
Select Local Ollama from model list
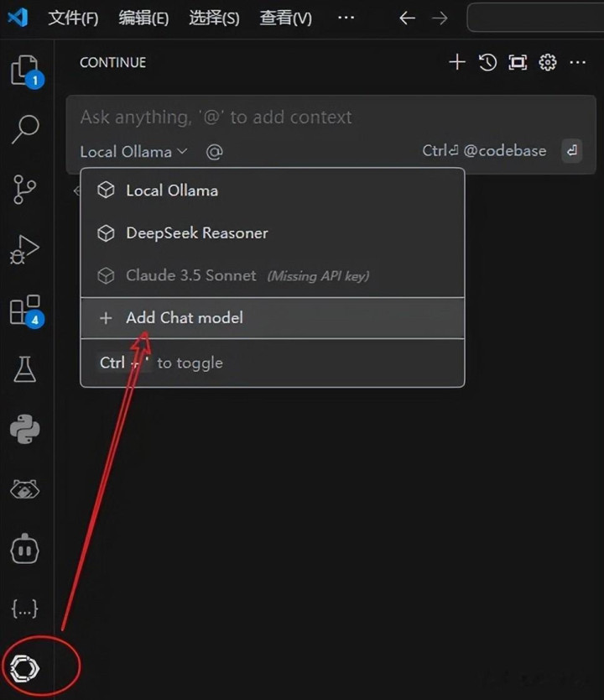273,191
